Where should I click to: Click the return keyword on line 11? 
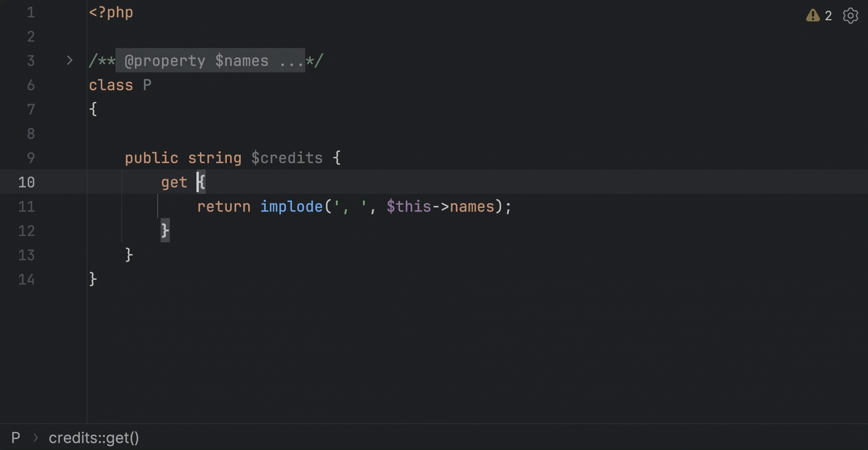point(224,206)
